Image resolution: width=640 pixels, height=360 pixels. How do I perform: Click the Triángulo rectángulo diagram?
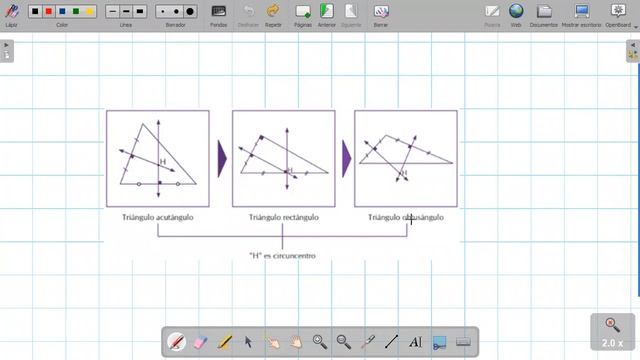coord(284,158)
